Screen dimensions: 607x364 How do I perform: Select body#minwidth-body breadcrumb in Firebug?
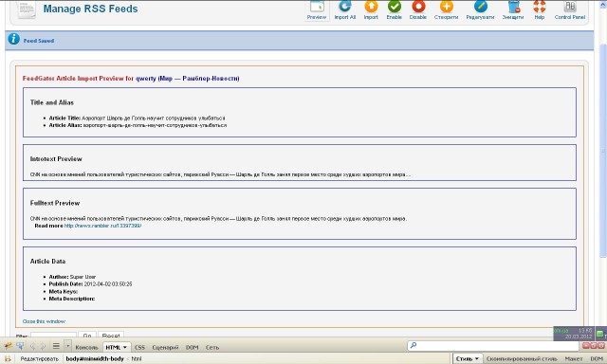coord(95,359)
